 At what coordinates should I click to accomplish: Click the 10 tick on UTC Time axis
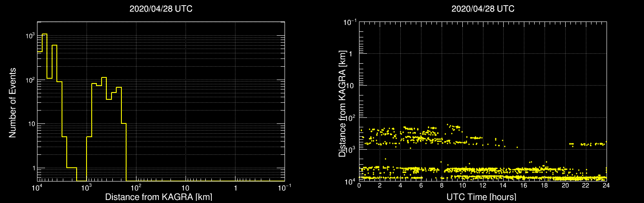[x=462, y=185]
